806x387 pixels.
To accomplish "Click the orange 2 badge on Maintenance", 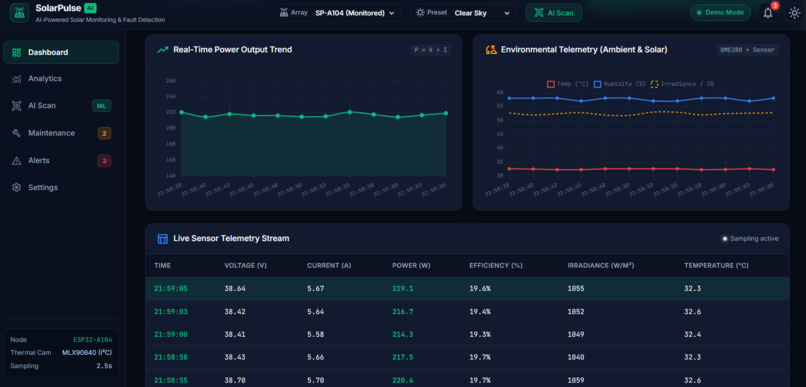I will coord(104,134).
